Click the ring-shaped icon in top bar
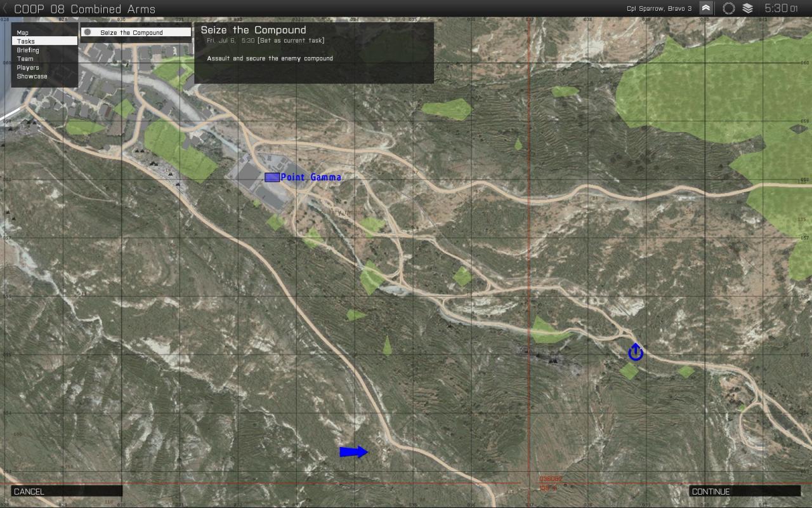812x508 pixels. [729, 8]
